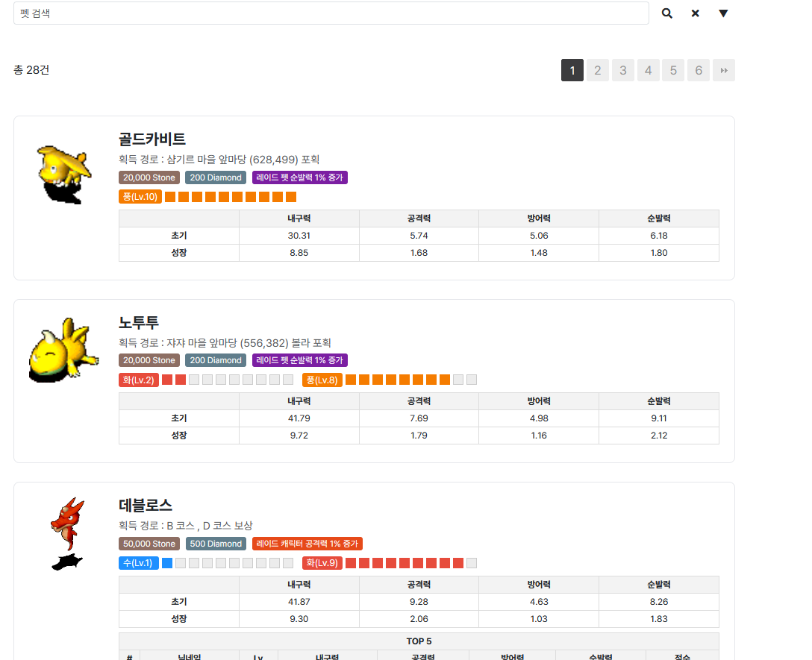Click the 500 Diamond badge for 데블로스
Viewport: 812px width, 660px height.
tap(216, 544)
